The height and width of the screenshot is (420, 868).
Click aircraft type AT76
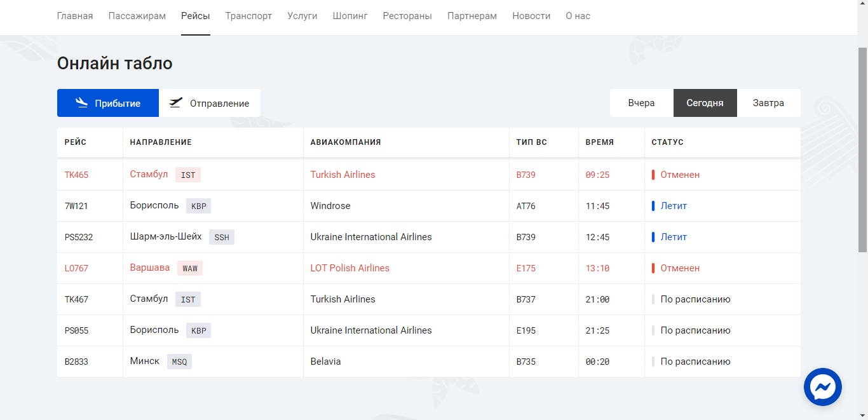(526, 206)
